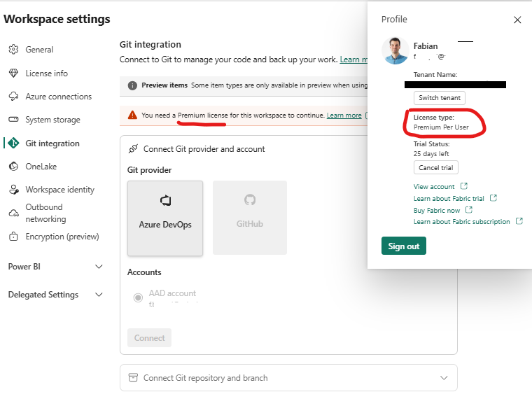Click the Cancel trial button
The height and width of the screenshot is (399, 532).
pyautogui.click(x=436, y=167)
